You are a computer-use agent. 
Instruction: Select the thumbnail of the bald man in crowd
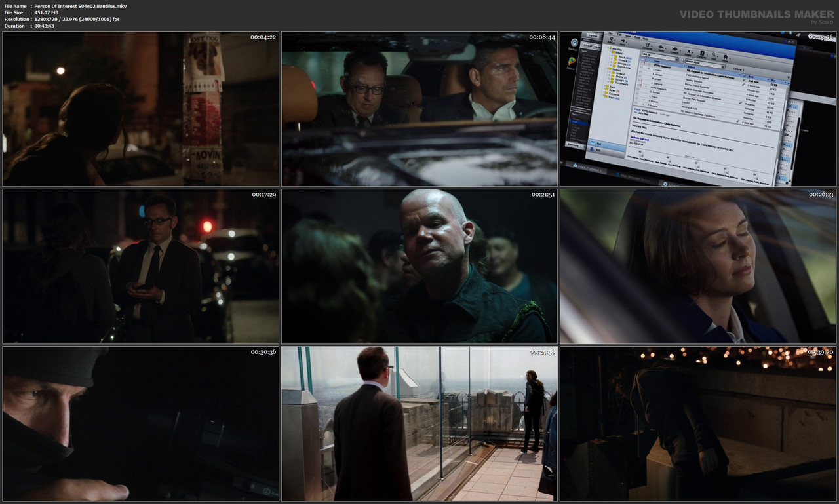coord(419,267)
